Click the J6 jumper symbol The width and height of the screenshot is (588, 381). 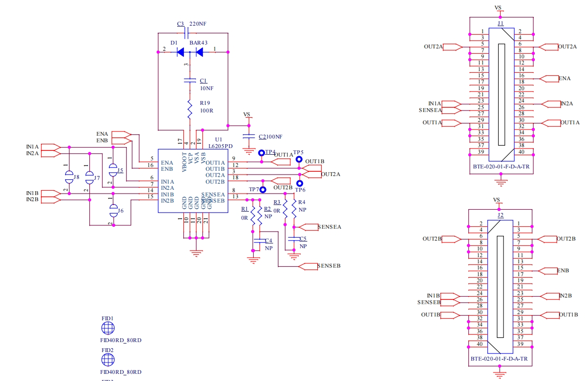[x=114, y=210]
